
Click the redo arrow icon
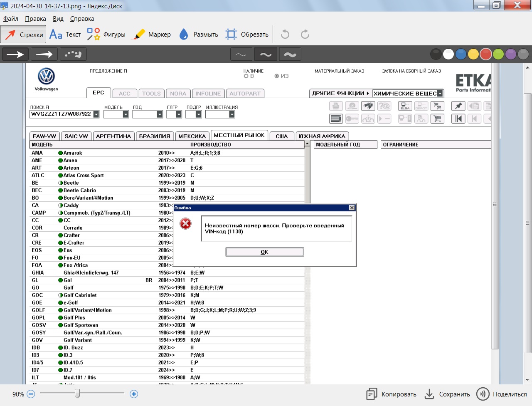click(x=305, y=34)
